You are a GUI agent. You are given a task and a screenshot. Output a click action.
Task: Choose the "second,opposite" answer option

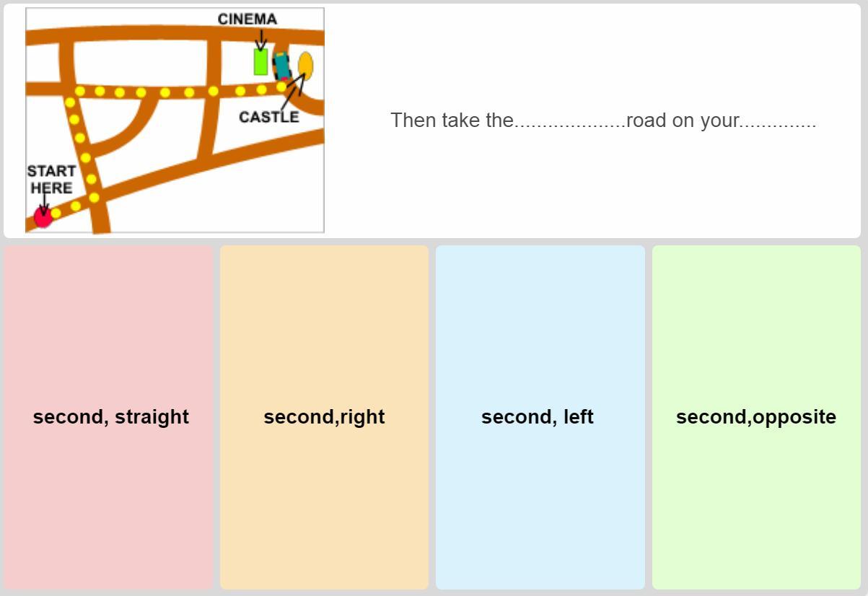(x=756, y=417)
